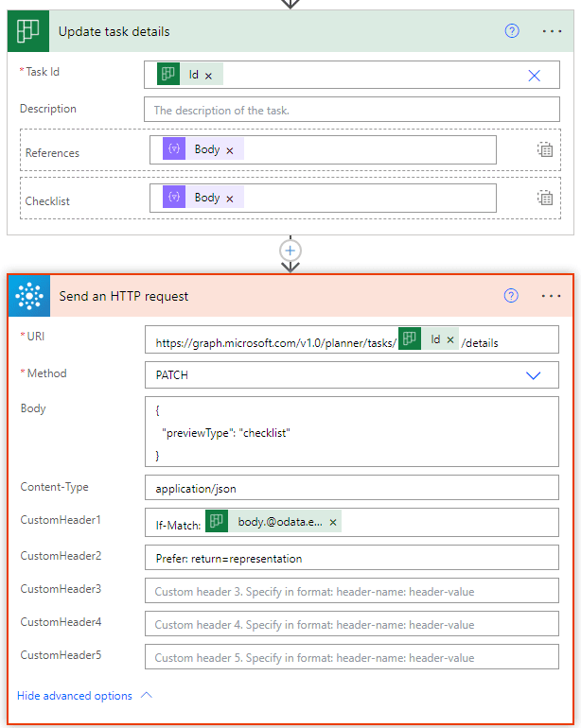Remove the Body token from References

tap(229, 150)
